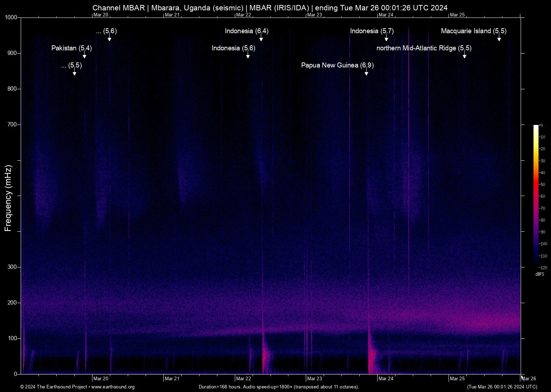Click the 1000 frequency axis tick label
Screen dimensions: 551x392
(x=11, y=17)
